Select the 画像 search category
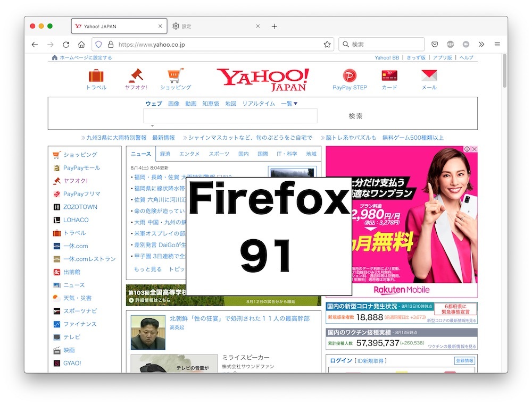The width and height of the screenshot is (532, 405). pyautogui.click(x=174, y=104)
